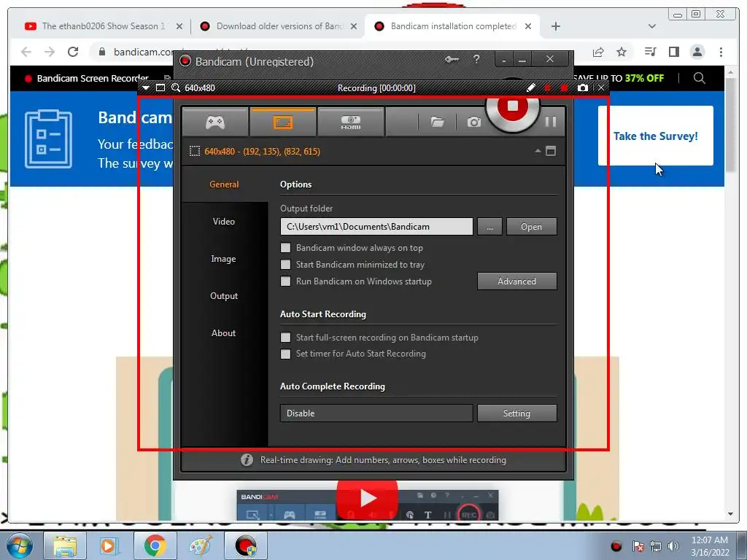Open a new Chrome tab with plus button
This screenshot has width=747, height=560.
coord(555,26)
